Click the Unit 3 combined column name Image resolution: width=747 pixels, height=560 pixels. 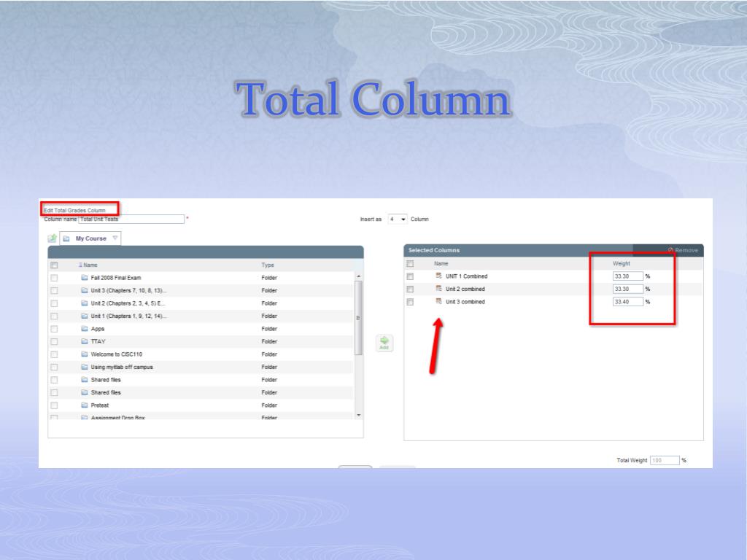point(465,302)
